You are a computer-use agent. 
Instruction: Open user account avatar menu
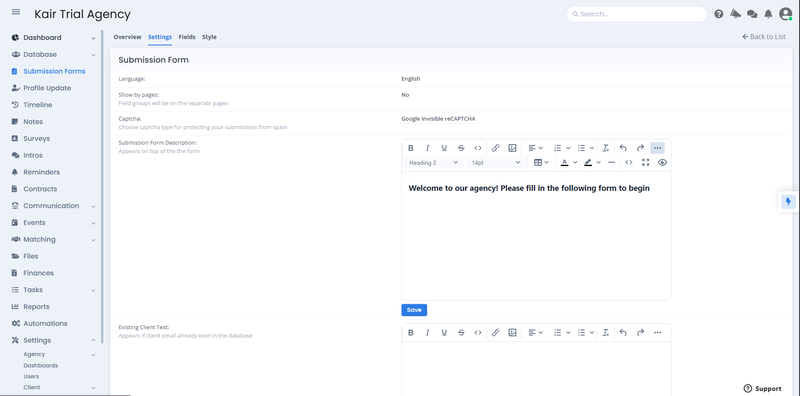point(786,14)
